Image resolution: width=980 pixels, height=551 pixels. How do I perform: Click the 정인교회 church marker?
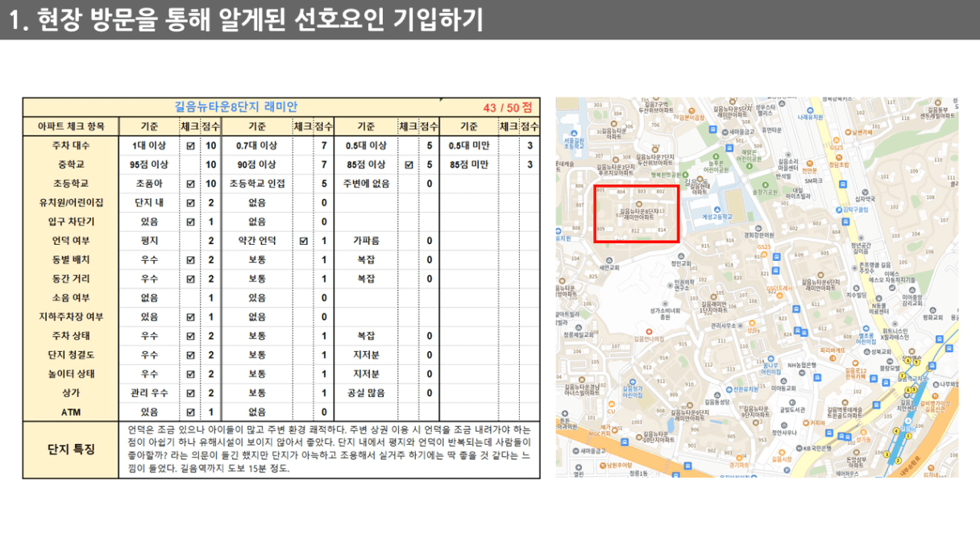[681, 259]
